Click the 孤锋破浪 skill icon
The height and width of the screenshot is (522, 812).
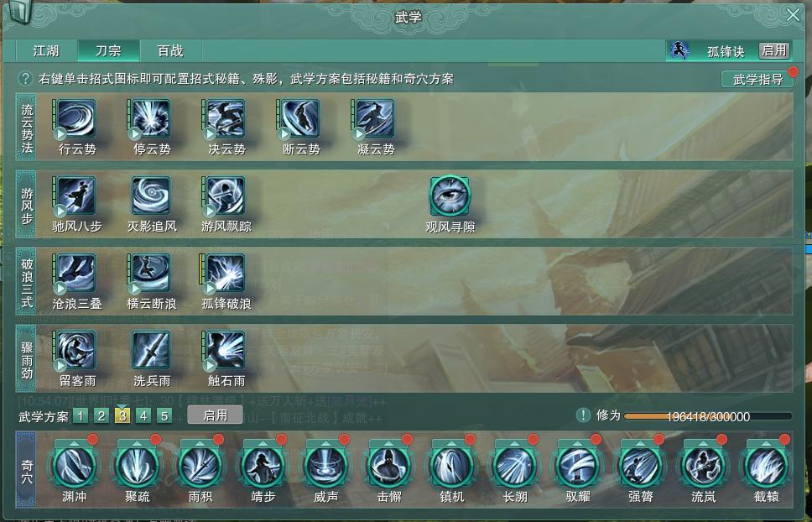point(225,274)
